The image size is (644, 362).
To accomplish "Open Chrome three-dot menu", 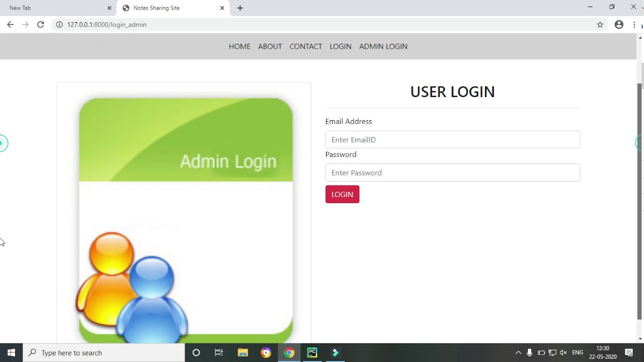I will 634,25.
